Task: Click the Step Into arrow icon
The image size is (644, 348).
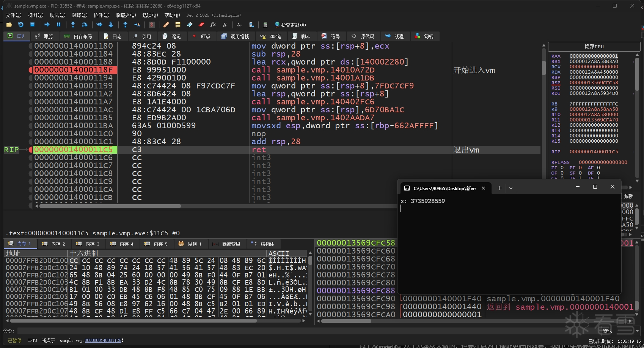Action: (x=73, y=25)
